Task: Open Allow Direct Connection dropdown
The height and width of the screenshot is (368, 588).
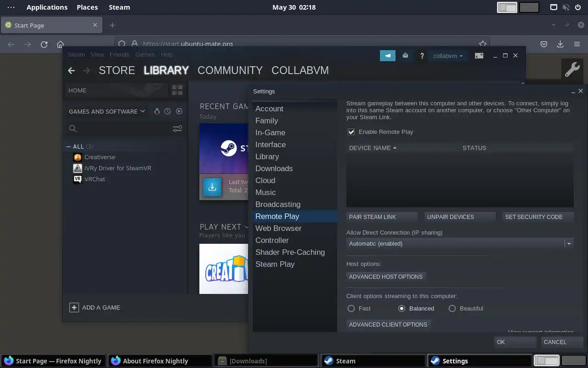Action: [460, 243]
